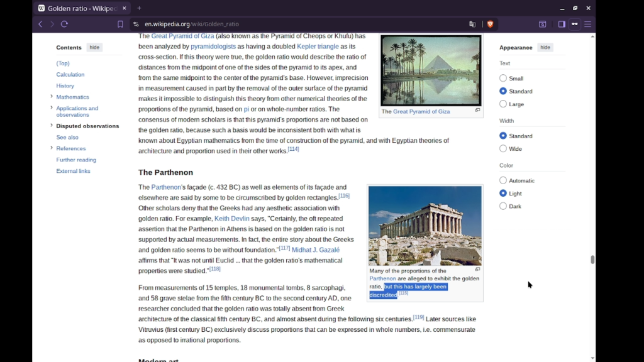Viewport: 644px width, 362px height.
Task: Click the translate page icon in address bar
Action: [x=472, y=25]
